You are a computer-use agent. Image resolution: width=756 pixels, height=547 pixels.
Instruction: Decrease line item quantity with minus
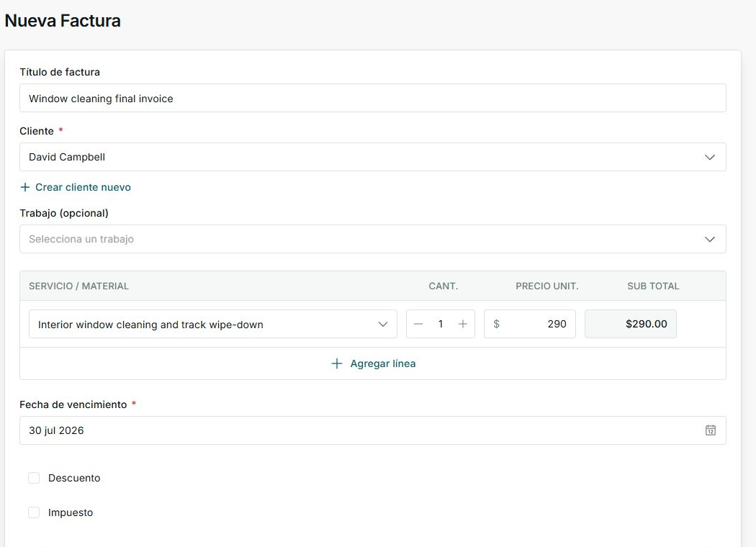418,325
